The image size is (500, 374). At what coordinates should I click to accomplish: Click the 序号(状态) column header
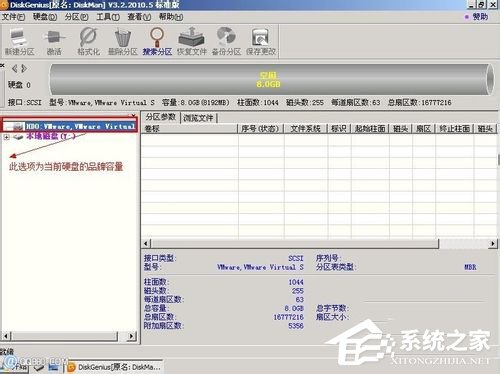(260, 129)
